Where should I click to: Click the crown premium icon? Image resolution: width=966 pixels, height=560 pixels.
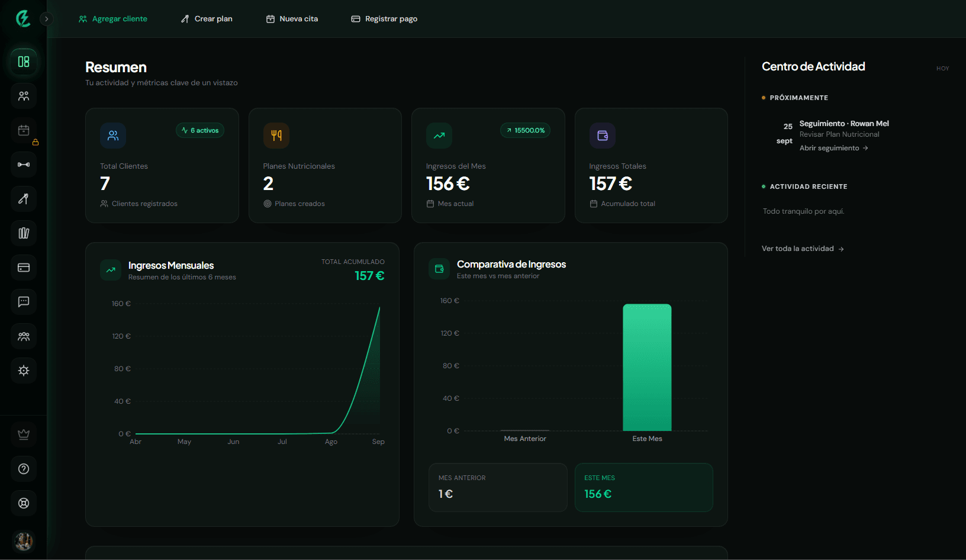[24, 435]
